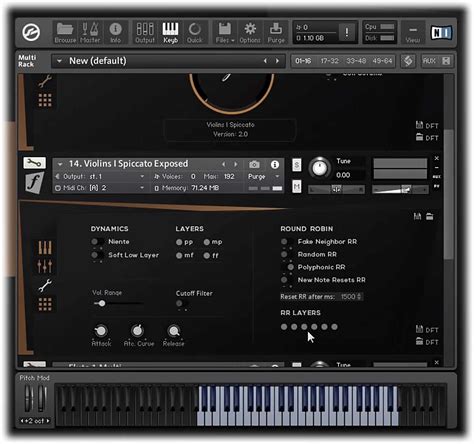The height and width of the screenshot is (444, 474).
Task: Open the Quick load browser
Action: 195,33
